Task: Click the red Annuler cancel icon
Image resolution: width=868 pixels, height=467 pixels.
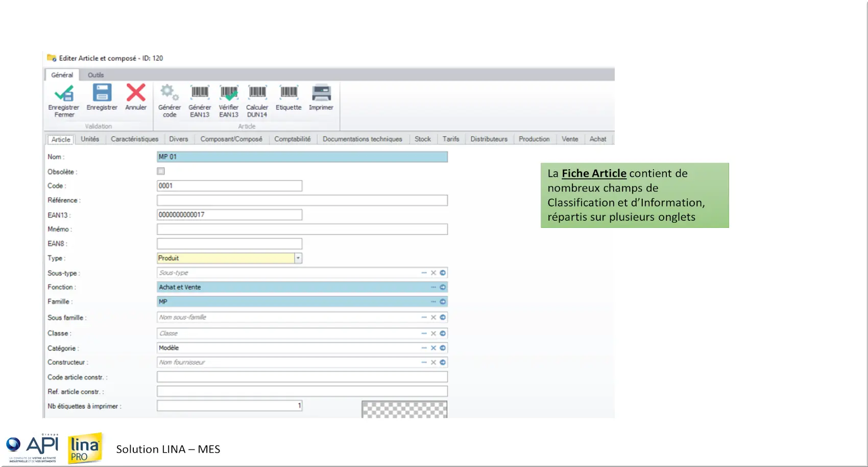Action: (136, 93)
